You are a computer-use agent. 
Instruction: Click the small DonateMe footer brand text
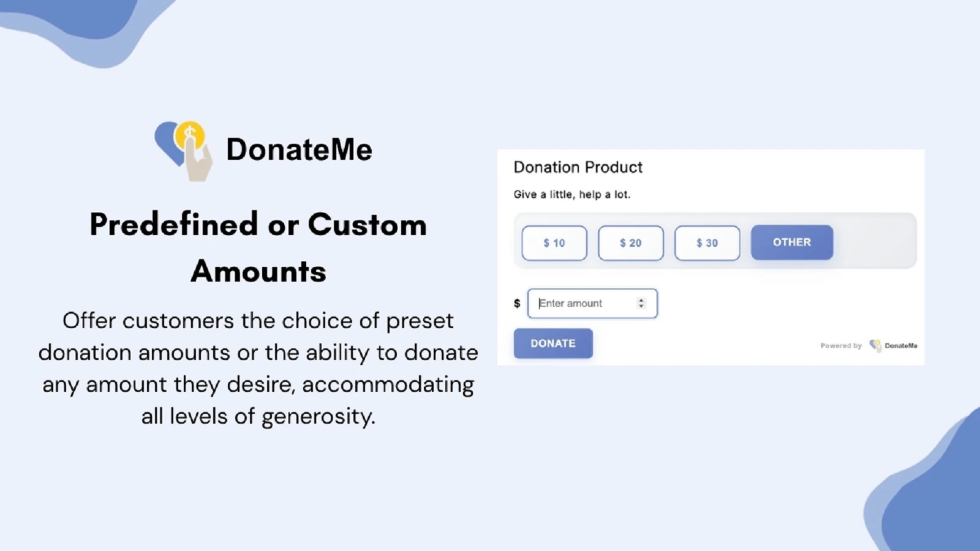click(x=901, y=346)
